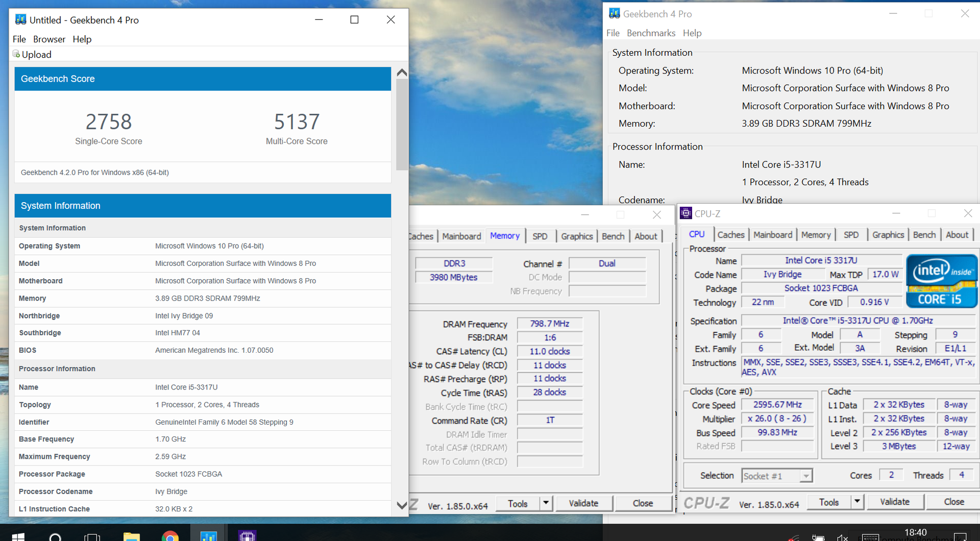
Task: Click the CPU-Z chip icon in the CPU-Z title bar
Action: tap(687, 213)
